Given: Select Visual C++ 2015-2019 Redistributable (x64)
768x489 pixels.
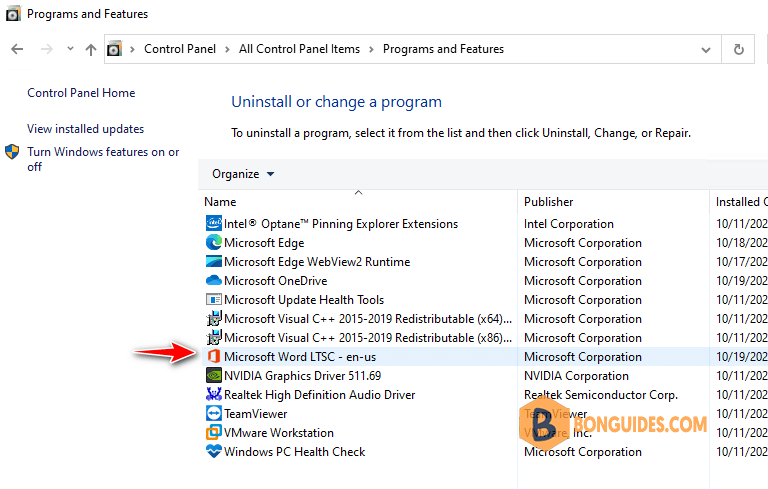Looking at the screenshot, I should [x=368, y=319].
